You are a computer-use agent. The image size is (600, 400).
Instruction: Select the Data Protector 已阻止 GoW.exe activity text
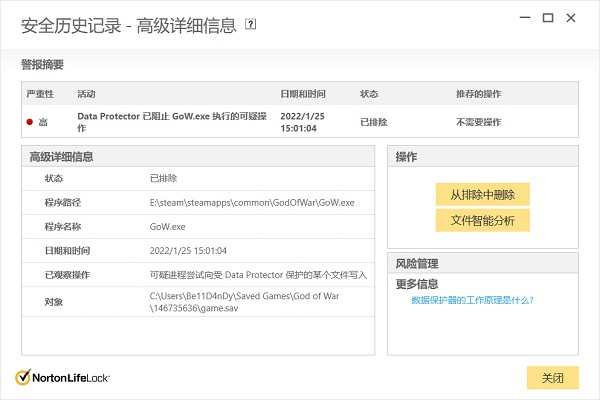click(172, 122)
